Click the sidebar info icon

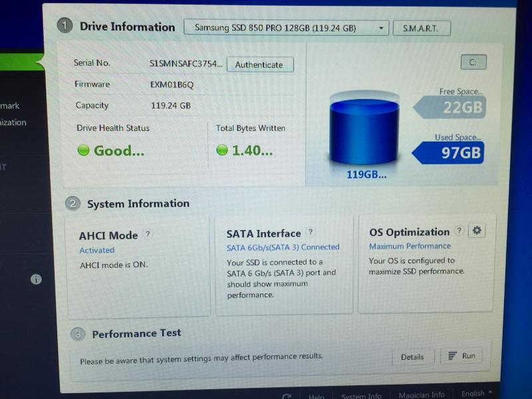tap(36, 279)
